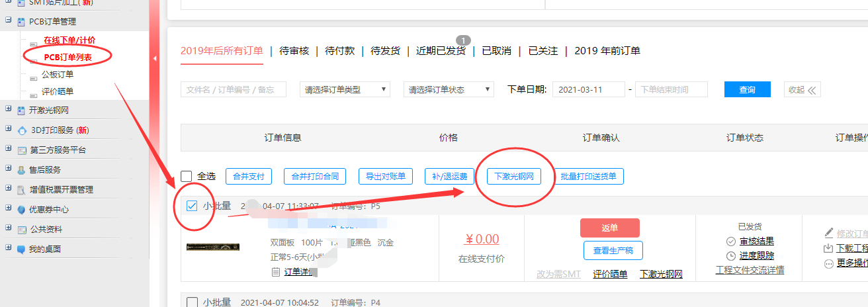Click the download icon beside 下载工程
The height and width of the screenshot is (307, 868).
(828, 249)
